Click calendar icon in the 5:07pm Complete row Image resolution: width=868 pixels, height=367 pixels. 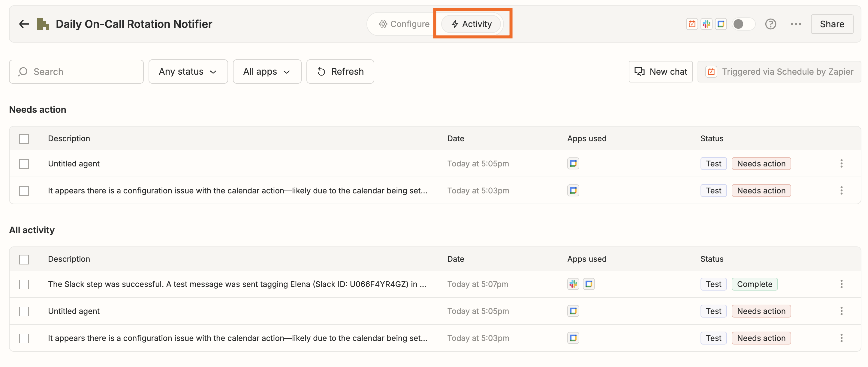coord(589,284)
